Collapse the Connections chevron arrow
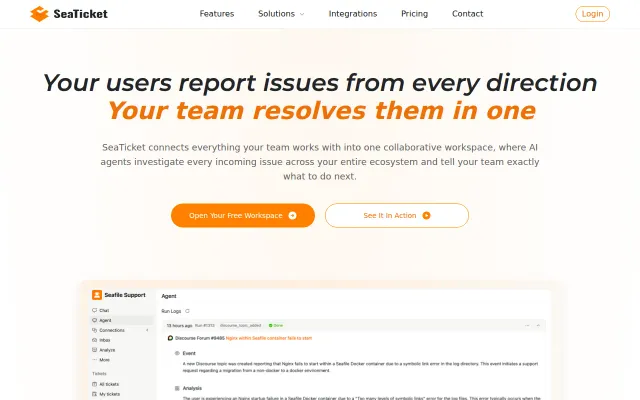Viewport: 640px width, 400px height. click(147, 330)
